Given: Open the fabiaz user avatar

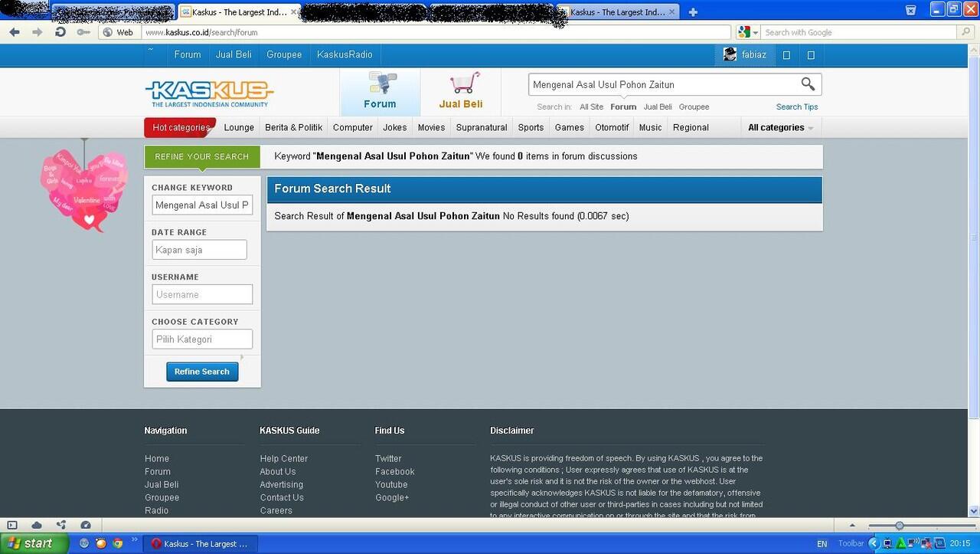Looking at the screenshot, I should click(x=730, y=54).
